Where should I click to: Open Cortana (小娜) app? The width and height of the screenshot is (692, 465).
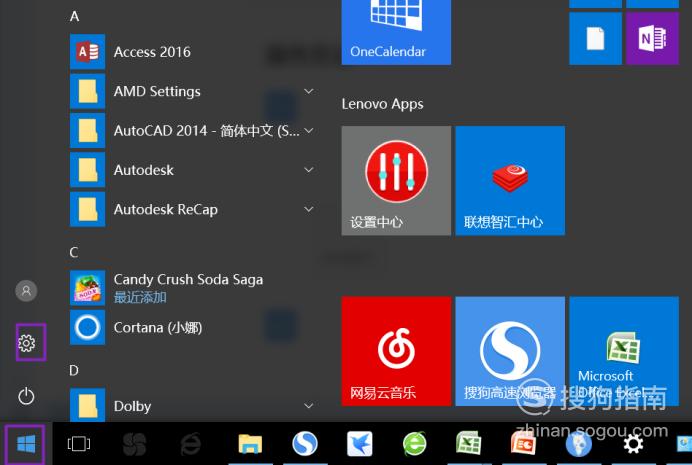coord(193,327)
